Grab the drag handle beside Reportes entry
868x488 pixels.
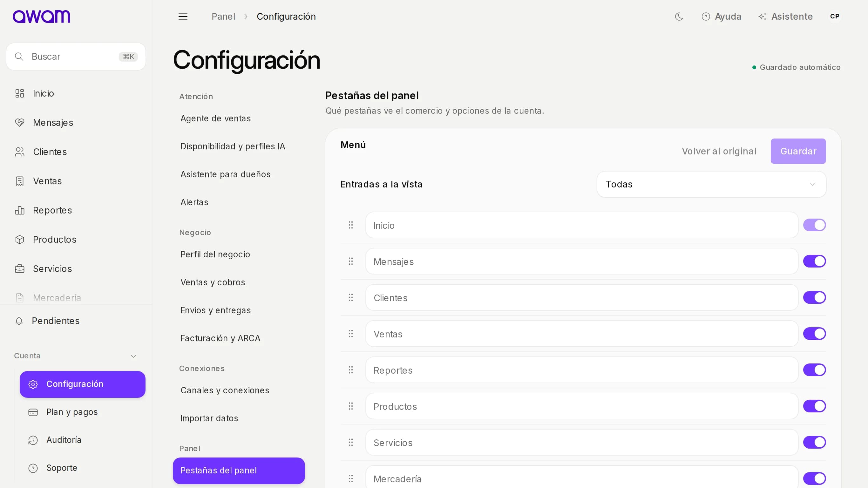[350, 370]
